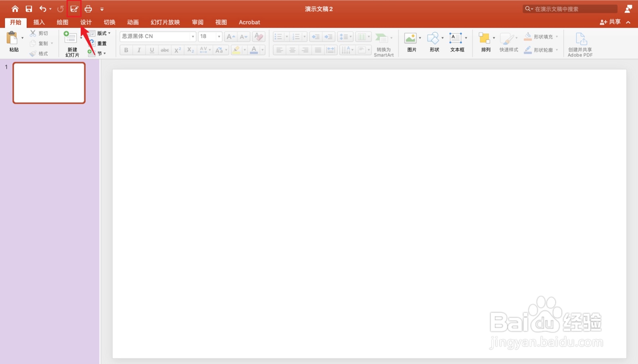Apply font color with A swatch
This screenshot has width=638, height=364.
point(254,50)
